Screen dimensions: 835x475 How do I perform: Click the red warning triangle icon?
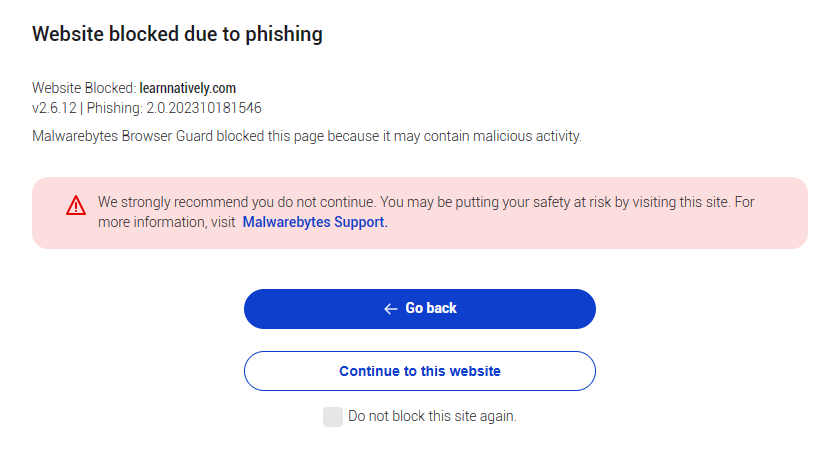coord(76,205)
